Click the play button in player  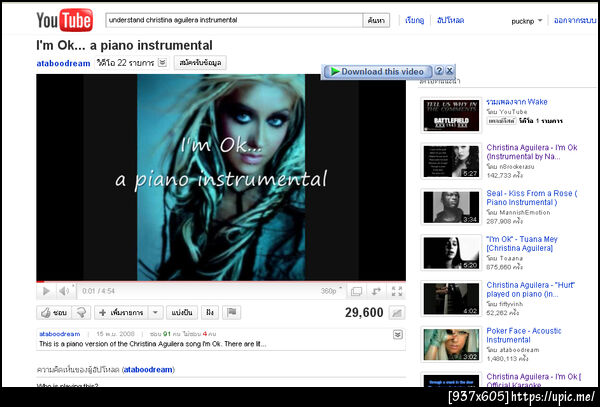click(46, 291)
